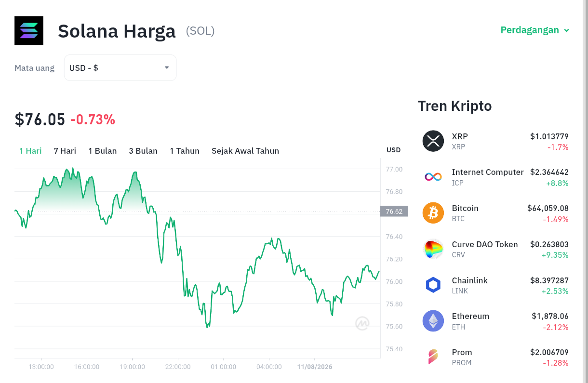Open the Bitcoin name link
Image resolution: width=588 pixels, height=383 pixels.
pos(465,208)
